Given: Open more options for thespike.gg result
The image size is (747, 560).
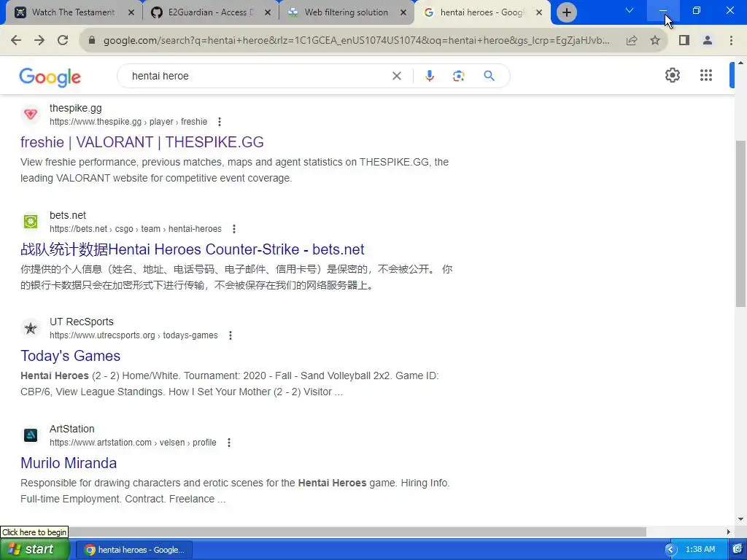Looking at the screenshot, I should click(220, 122).
